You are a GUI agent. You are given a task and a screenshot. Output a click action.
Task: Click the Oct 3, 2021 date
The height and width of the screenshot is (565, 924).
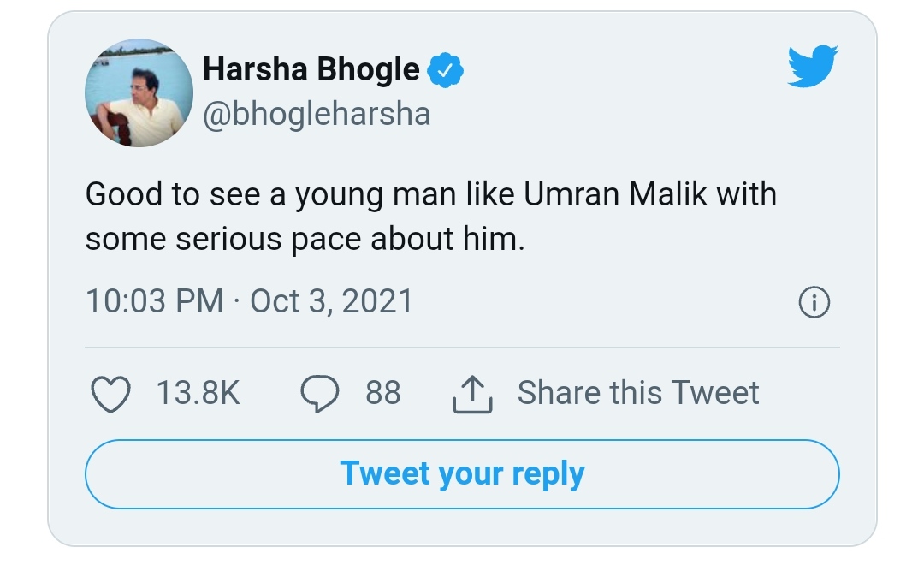tap(331, 301)
